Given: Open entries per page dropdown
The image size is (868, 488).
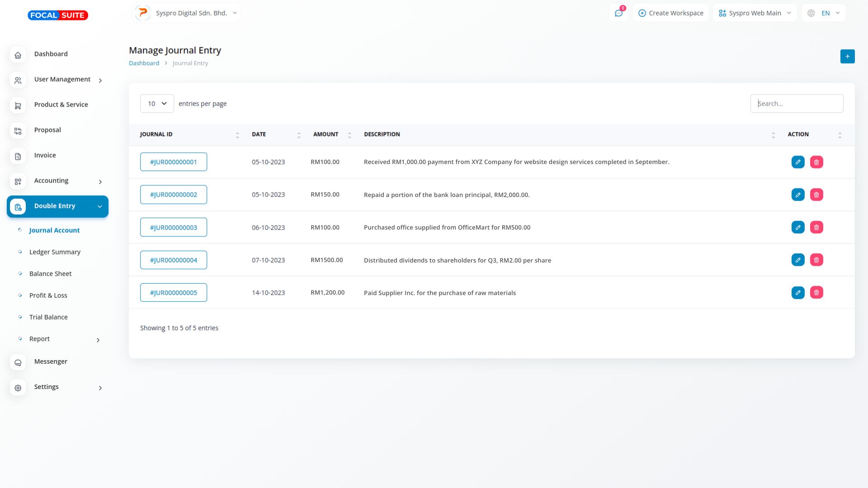Looking at the screenshot, I should coord(157,103).
